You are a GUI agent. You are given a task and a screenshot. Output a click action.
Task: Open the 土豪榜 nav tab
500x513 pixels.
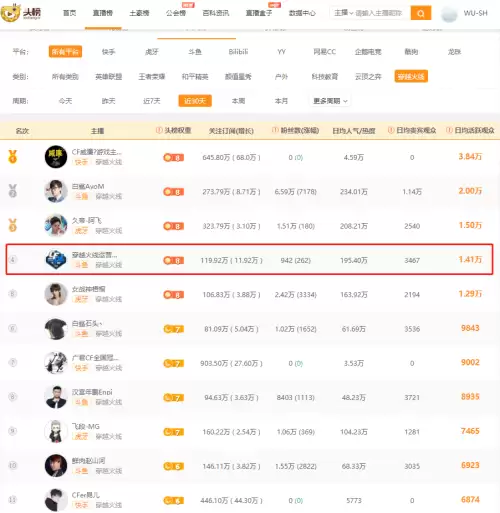pos(139,13)
